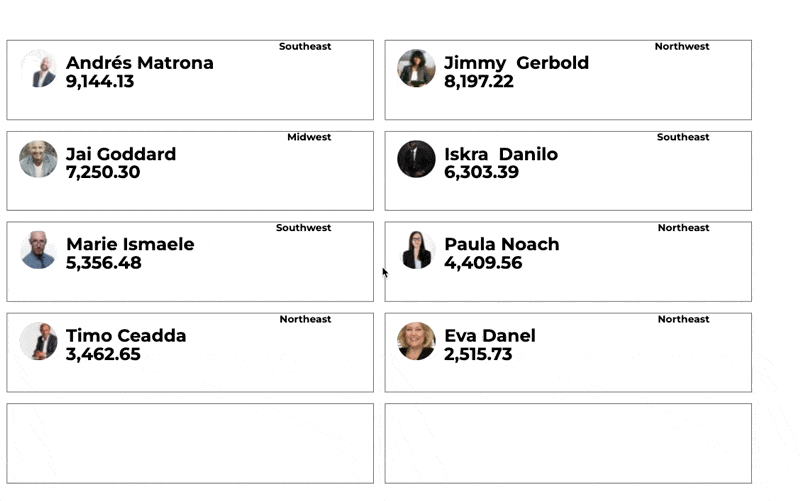
Task: Click Timo Ceadda's avatar image
Action: pyautogui.click(x=39, y=341)
